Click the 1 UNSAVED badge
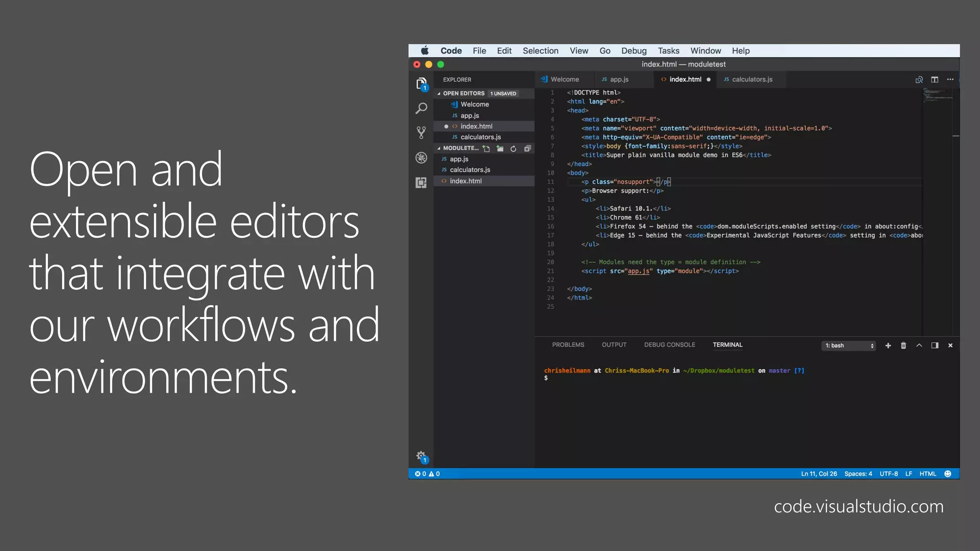 [x=503, y=94]
